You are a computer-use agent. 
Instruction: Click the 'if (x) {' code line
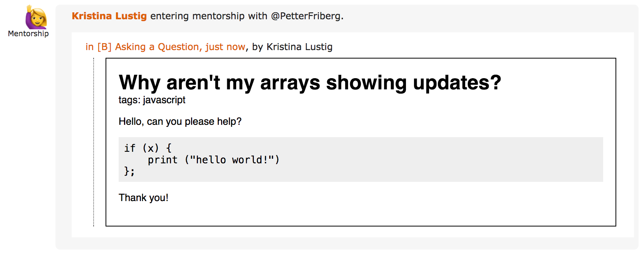(x=148, y=148)
